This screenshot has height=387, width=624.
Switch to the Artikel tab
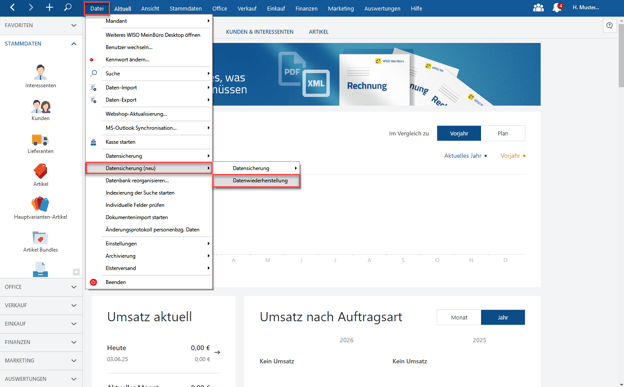pyautogui.click(x=318, y=31)
